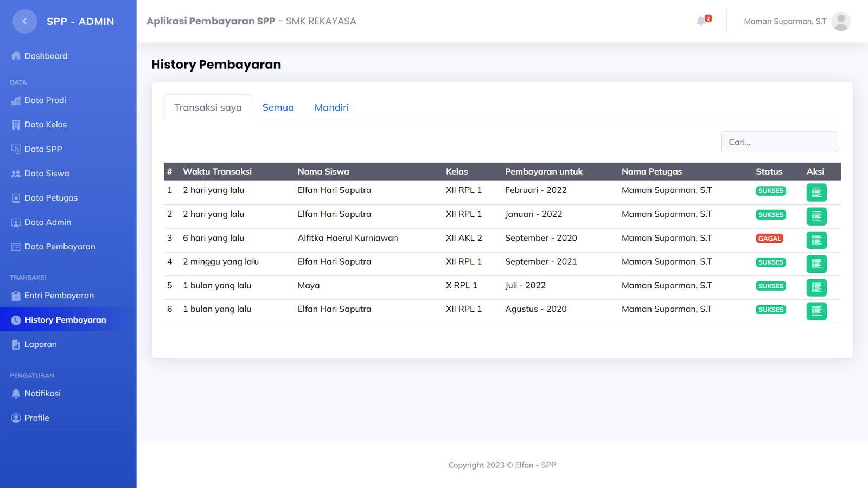Open detail for Februari - 2022 payment
Viewport: 868px width, 488px height.
click(x=816, y=192)
